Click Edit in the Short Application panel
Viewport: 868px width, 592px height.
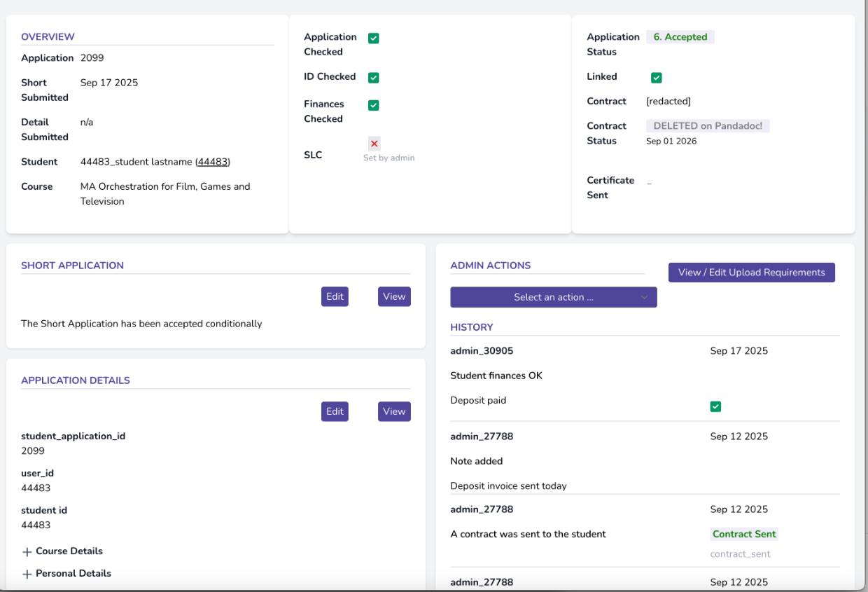pyautogui.click(x=335, y=296)
